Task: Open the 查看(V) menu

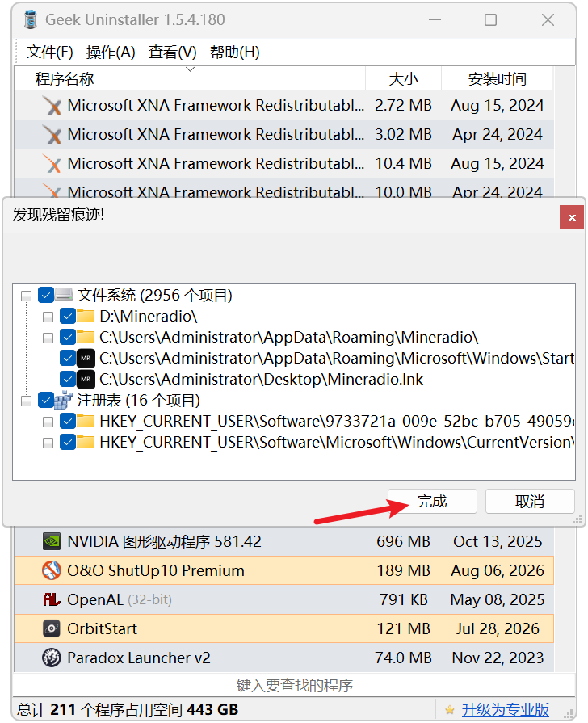Action: tap(173, 52)
